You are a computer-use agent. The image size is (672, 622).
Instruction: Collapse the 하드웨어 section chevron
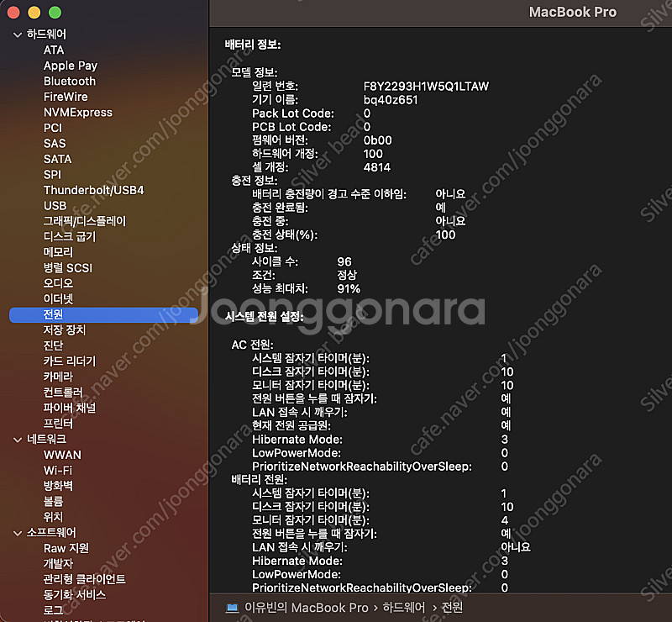tap(18, 34)
